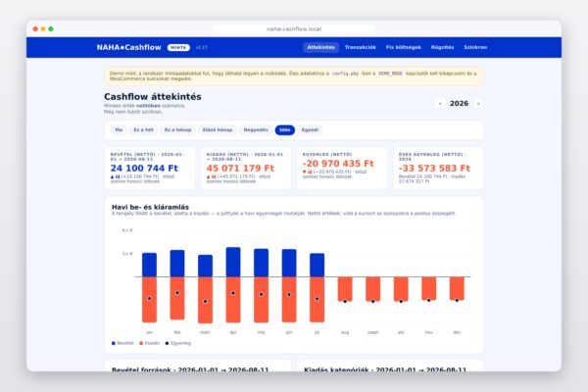588x392 pixels.
Task: Click the Egyenleg legend black dot
Action: [x=167, y=343]
